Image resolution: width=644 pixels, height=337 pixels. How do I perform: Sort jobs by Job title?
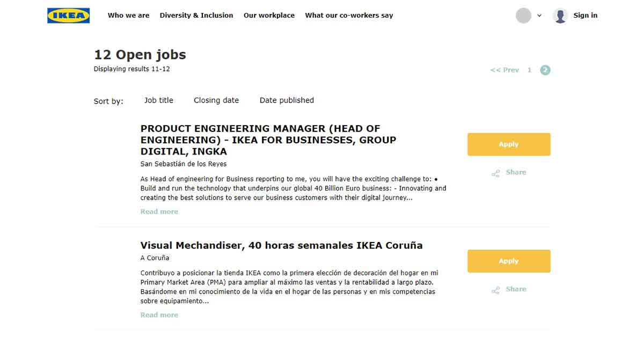coord(158,100)
